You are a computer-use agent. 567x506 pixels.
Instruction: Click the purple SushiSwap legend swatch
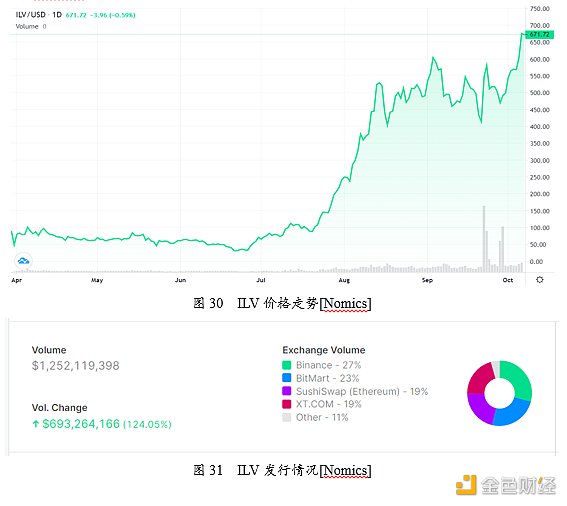[x=286, y=391]
